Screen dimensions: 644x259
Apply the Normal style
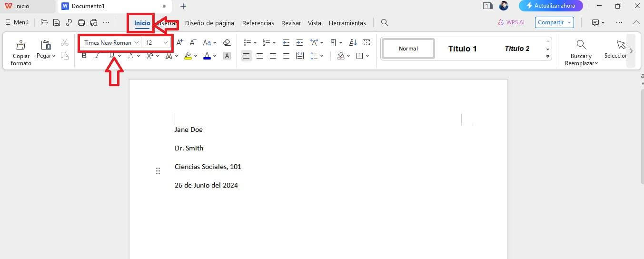pos(408,49)
